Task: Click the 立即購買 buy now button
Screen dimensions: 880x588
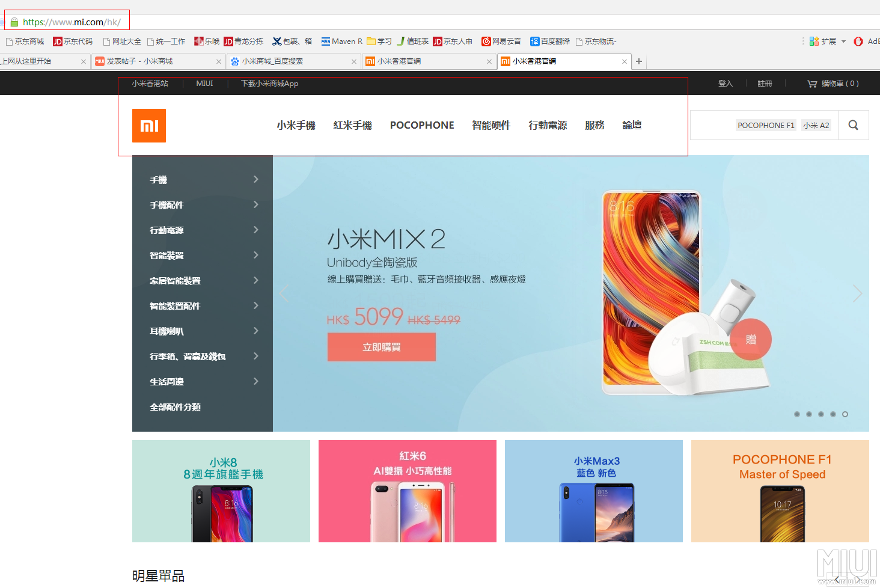Action: pyautogui.click(x=382, y=347)
